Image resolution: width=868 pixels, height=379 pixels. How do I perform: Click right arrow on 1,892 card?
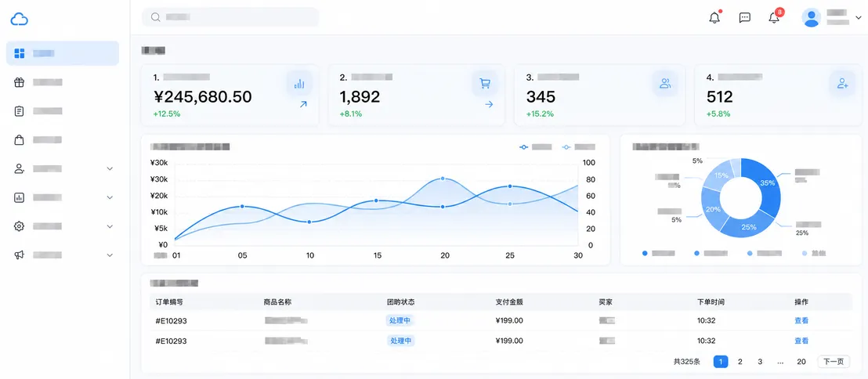point(489,104)
